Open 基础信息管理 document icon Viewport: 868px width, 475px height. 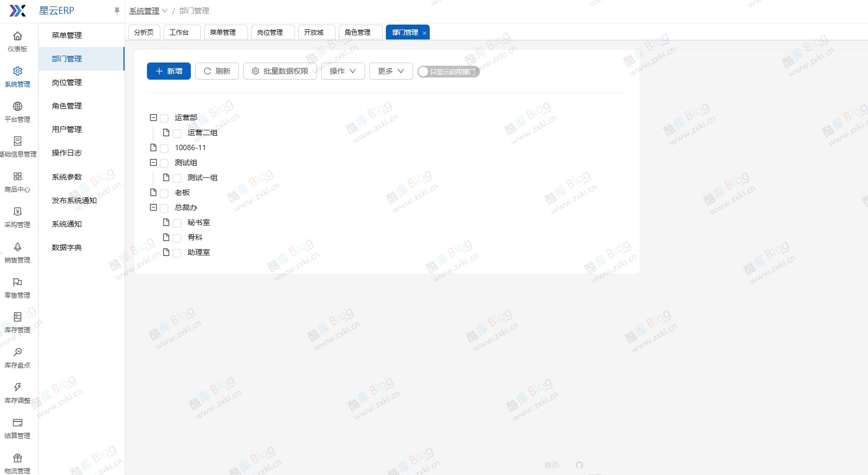(18, 141)
